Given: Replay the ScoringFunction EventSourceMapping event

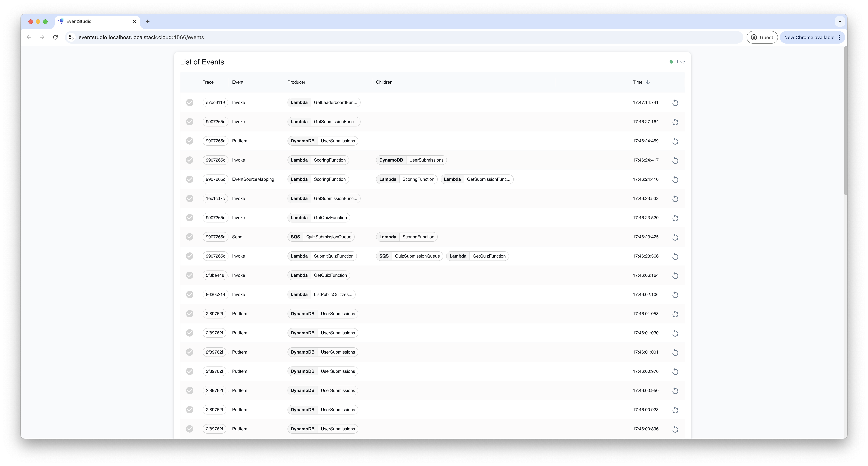Looking at the screenshot, I should pos(676,179).
